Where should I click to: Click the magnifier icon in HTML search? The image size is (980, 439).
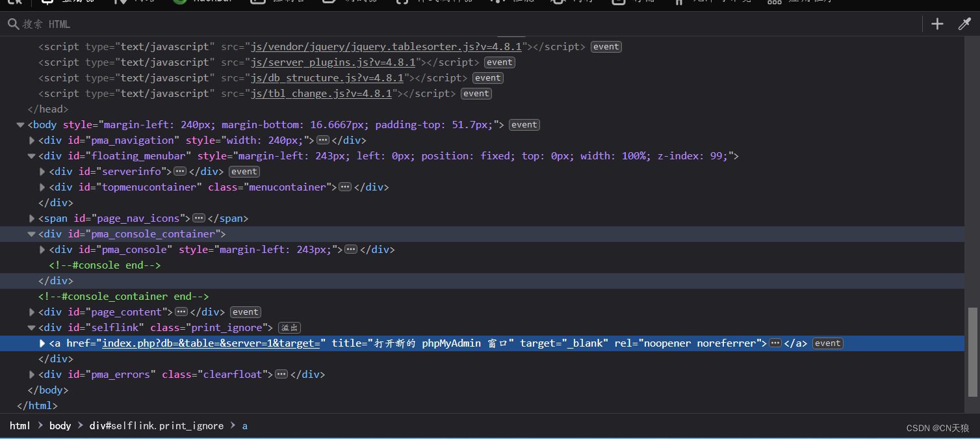[13, 24]
